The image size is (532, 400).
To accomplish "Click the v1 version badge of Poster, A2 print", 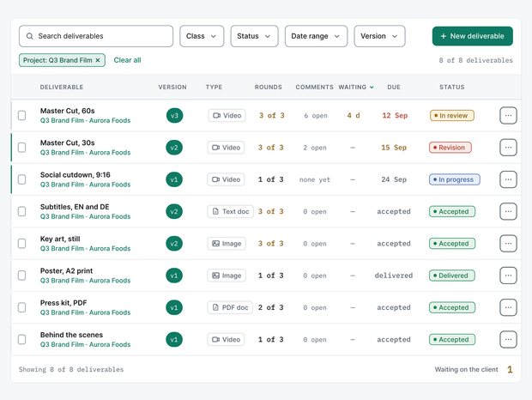I will point(174,276).
